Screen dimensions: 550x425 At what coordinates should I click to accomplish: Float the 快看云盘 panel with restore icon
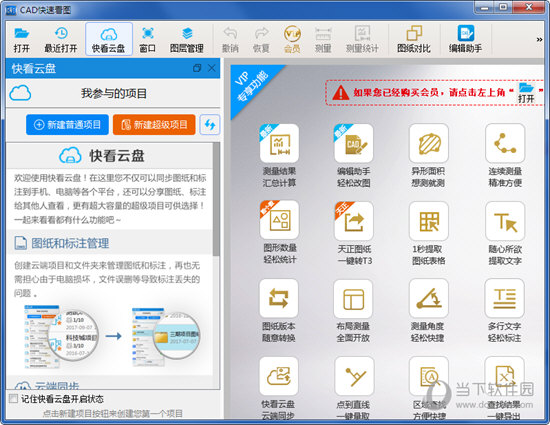197,68
